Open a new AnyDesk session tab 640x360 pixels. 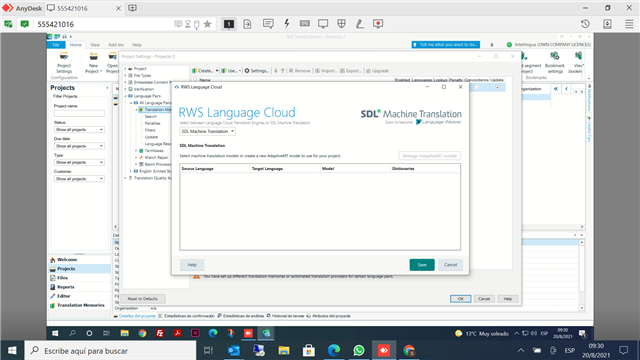coord(133,8)
